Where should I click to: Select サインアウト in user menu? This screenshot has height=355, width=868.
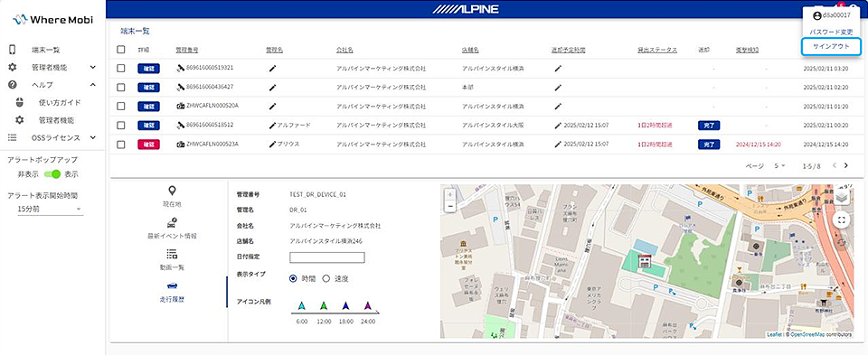[x=831, y=46]
